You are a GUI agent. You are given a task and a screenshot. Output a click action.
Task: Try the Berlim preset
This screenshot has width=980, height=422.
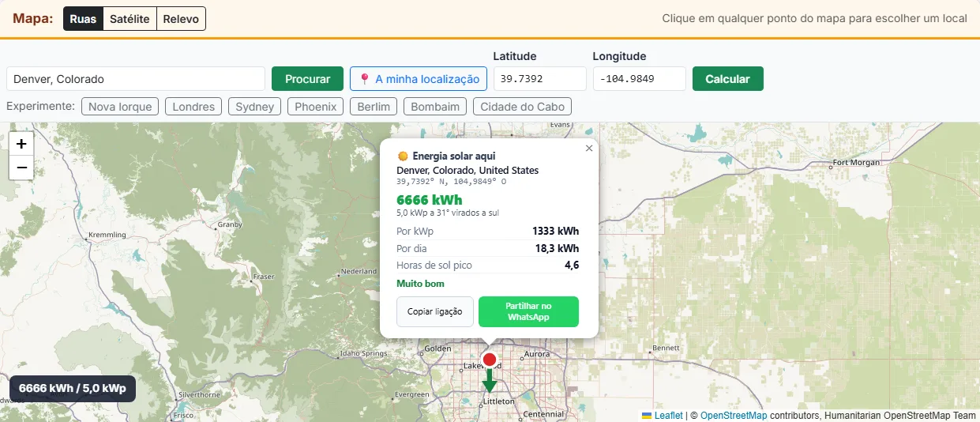pos(374,107)
